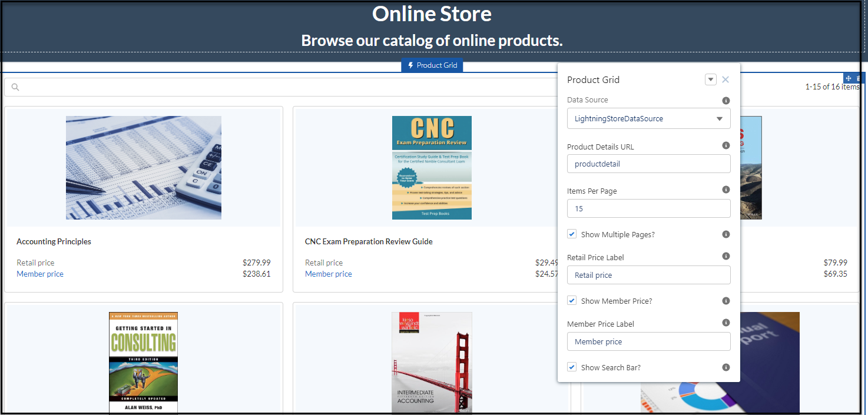Click the info icon for Product Details URL
Viewport: 868px width, 415px height.
click(x=725, y=145)
